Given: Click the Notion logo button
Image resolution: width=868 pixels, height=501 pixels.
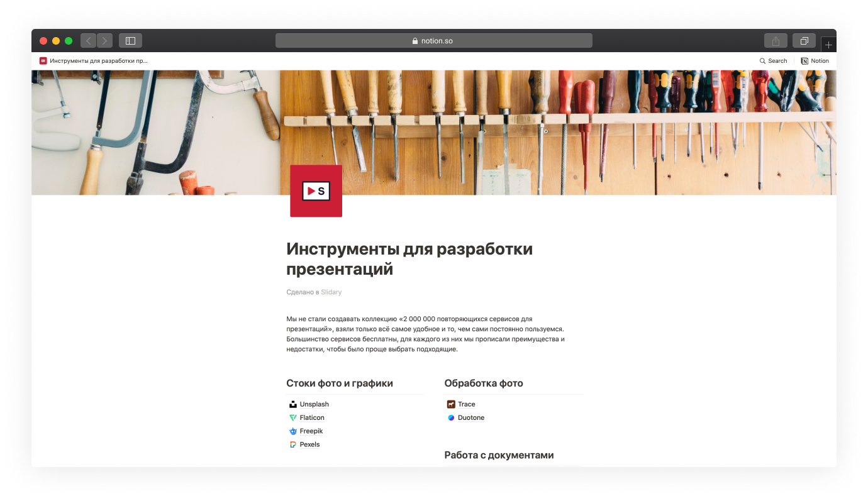Looking at the screenshot, I should (x=815, y=61).
